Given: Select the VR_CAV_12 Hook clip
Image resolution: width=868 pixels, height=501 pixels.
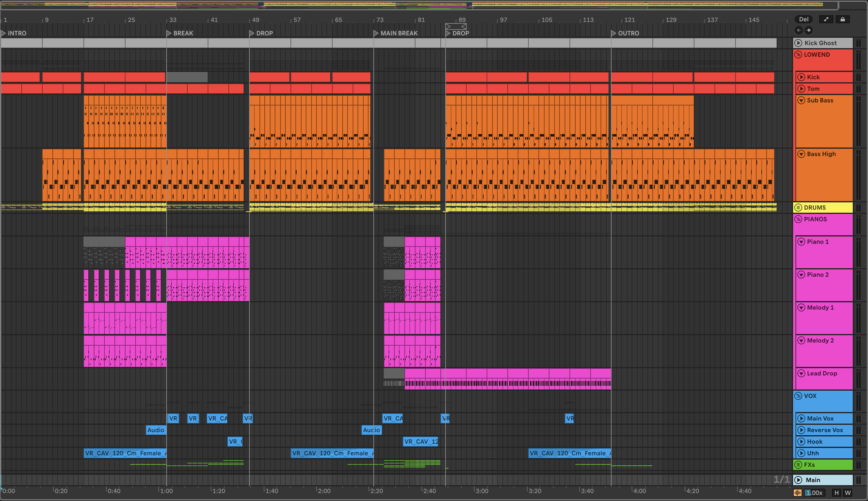Looking at the screenshot, I should point(421,442).
